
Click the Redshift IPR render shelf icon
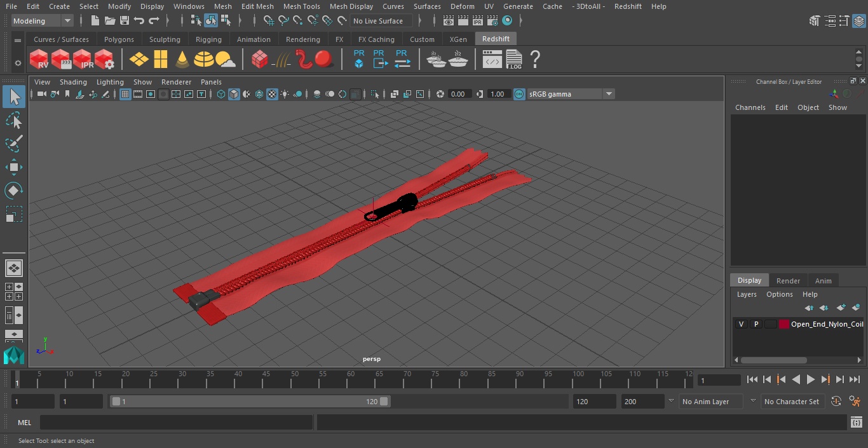tap(83, 60)
